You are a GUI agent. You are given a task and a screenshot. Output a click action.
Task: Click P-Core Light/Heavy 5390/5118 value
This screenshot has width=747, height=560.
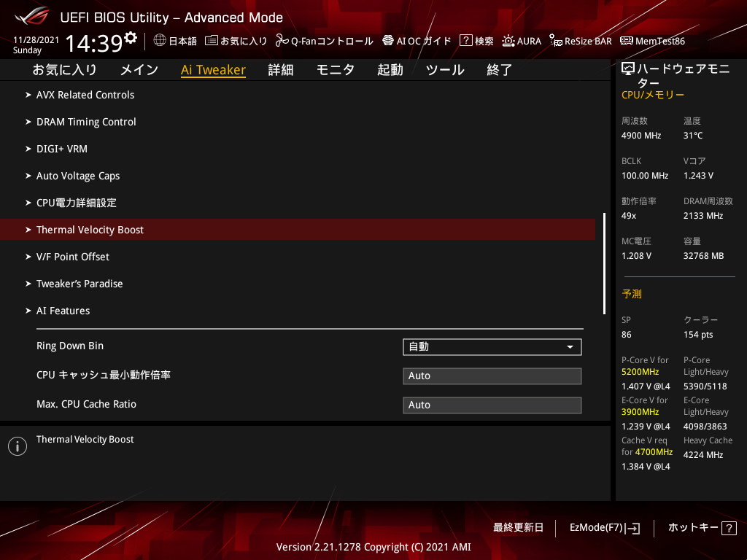(705, 386)
